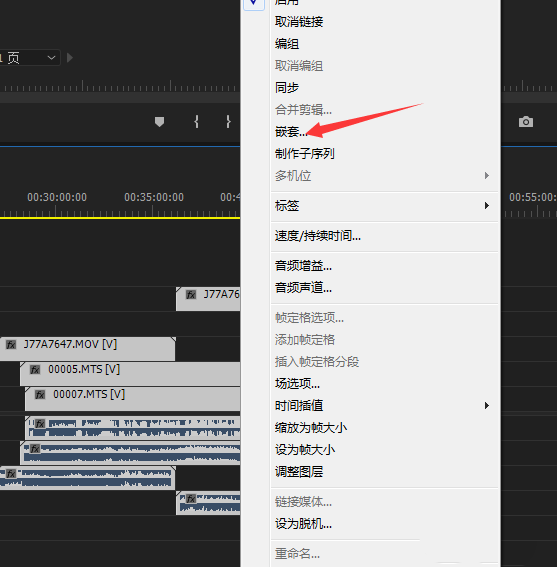This screenshot has width=557, height=567.
Task: Click fx badge on 00005.MTS clip
Action: (35, 370)
